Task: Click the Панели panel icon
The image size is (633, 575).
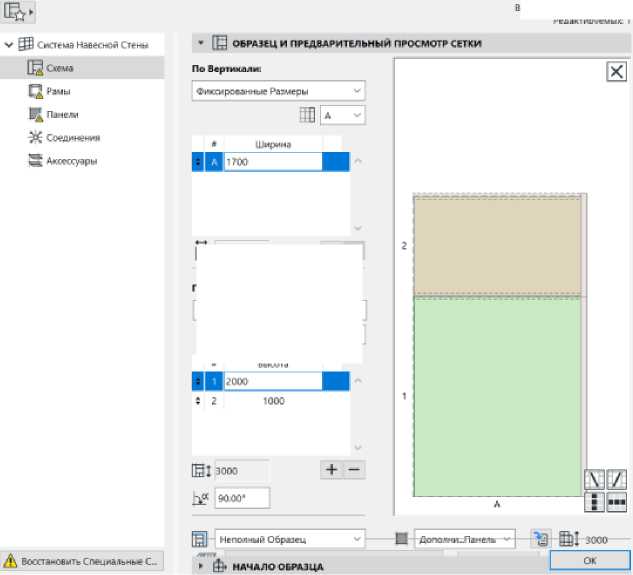Action: click(35, 115)
